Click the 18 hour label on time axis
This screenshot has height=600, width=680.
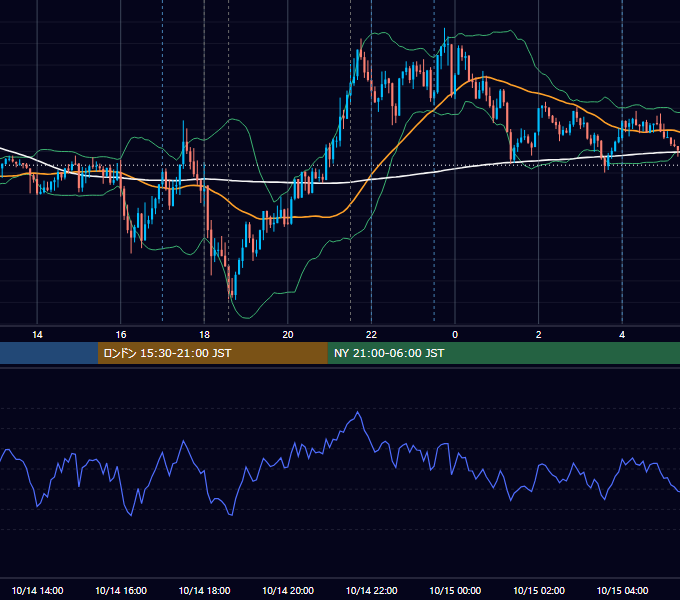coord(204,335)
